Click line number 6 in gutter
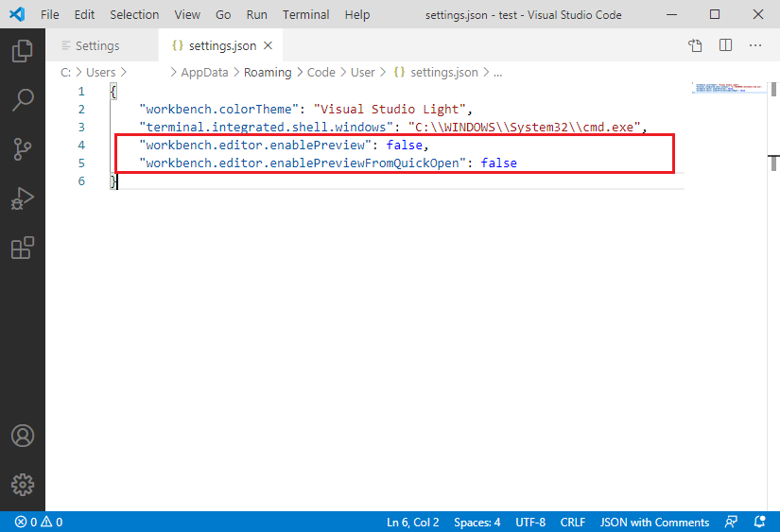The width and height of the screenshot is (780, 532). pyautogui.click(x=81, y=181)
